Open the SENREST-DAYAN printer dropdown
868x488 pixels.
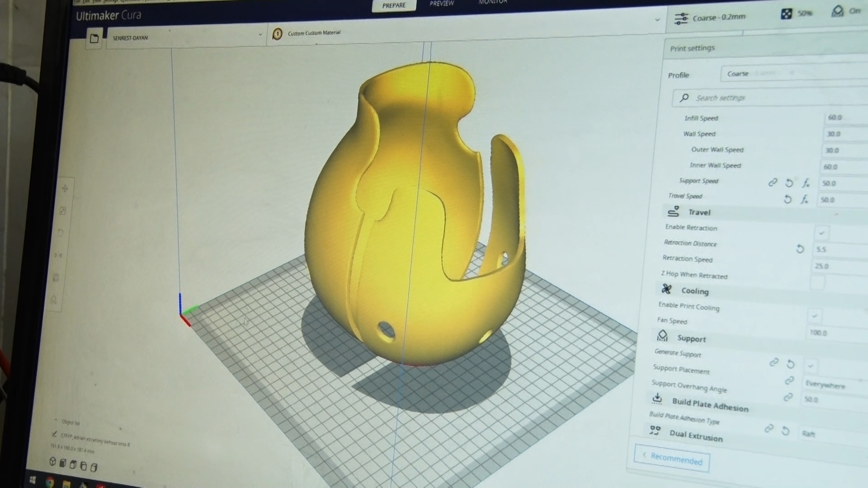tap(185, 37)
